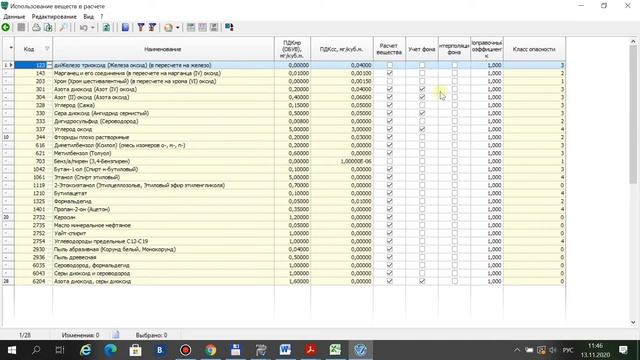Click the filter funnel toolbar icon

tap(141, 27)
